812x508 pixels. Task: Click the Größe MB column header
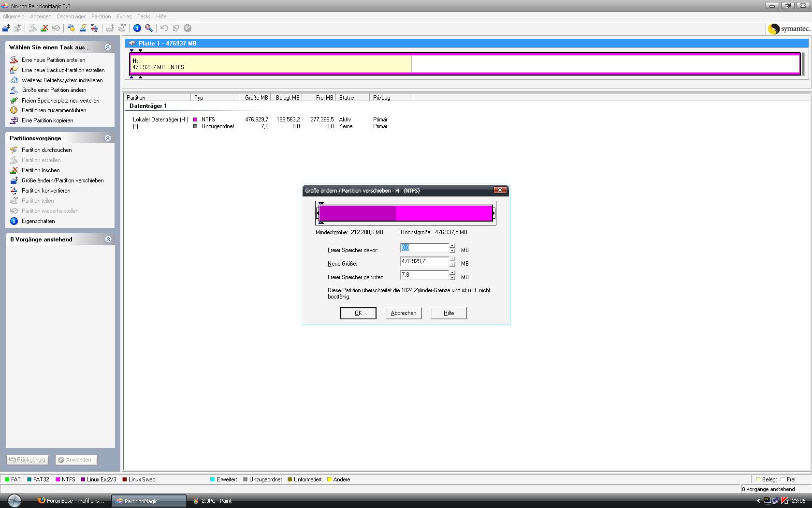click(255, 97)
